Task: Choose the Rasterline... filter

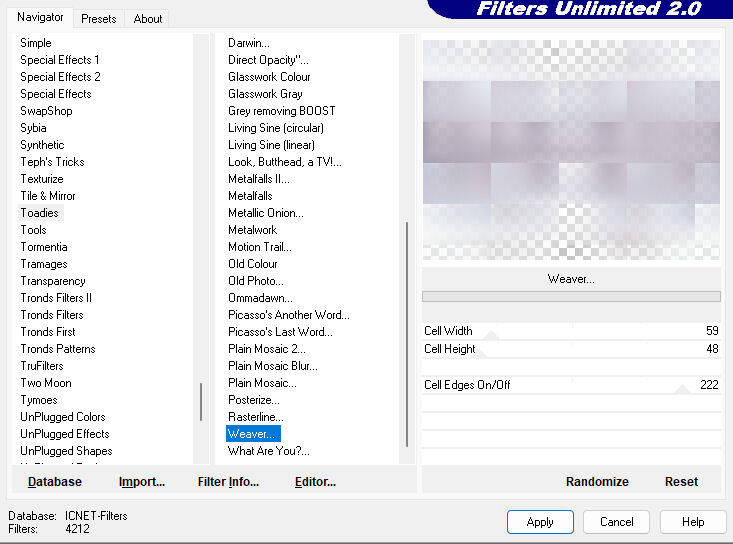Action: [255, 417]
